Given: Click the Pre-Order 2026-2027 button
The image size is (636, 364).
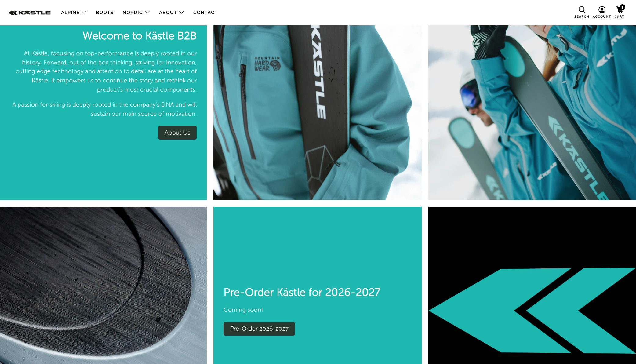Looking at the screenshot, I should pos(259,329).
